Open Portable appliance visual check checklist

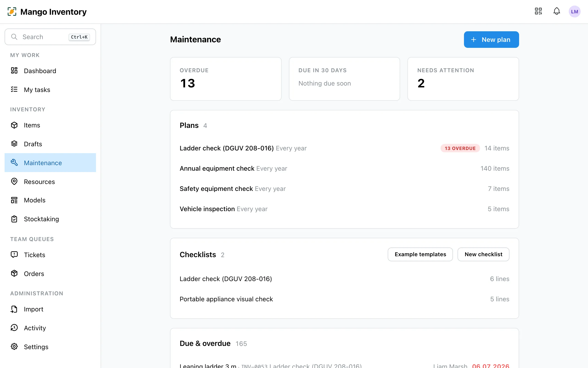[x=344, y=299]
